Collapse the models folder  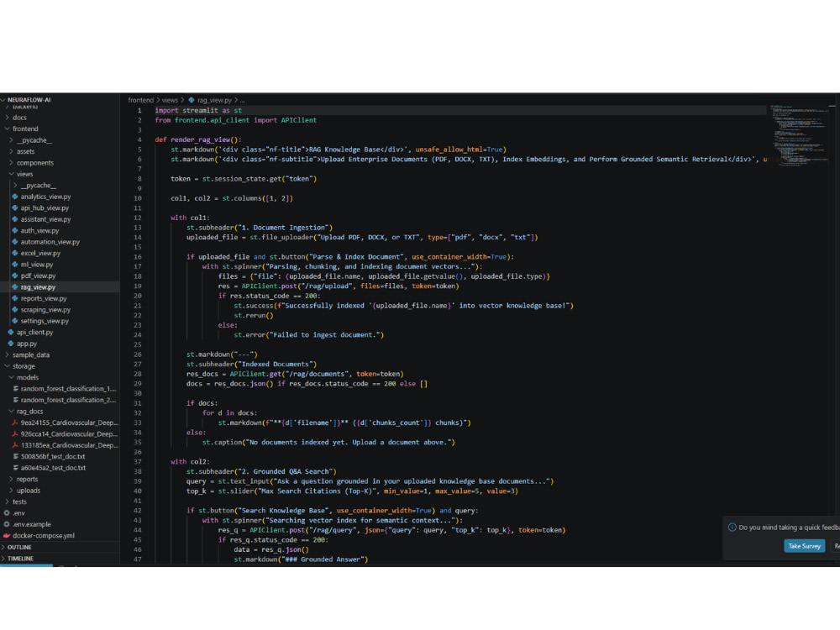click(11, 377)
